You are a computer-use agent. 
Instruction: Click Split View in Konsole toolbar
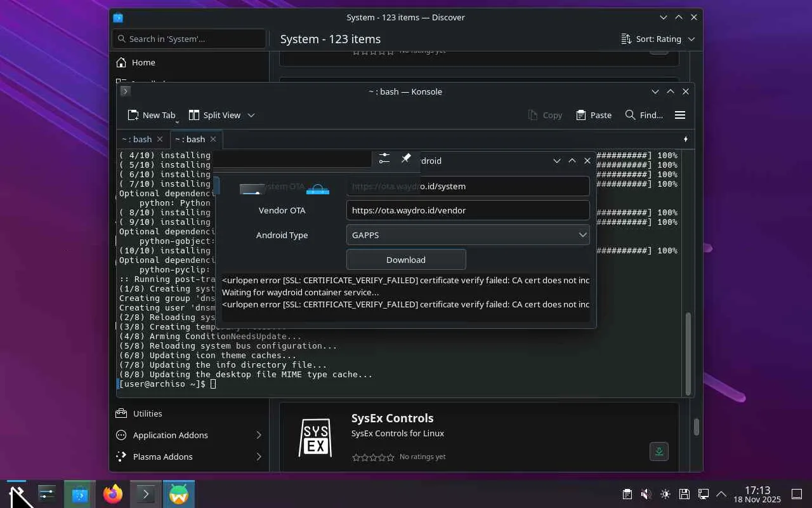214,115
